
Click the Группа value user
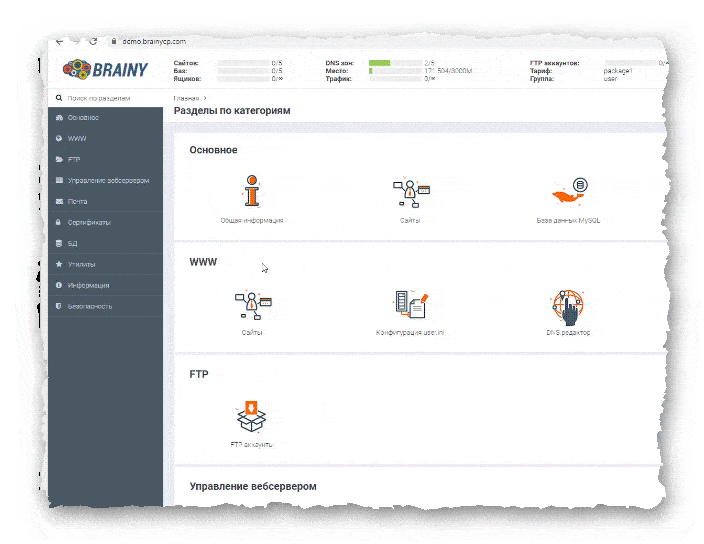610,79
